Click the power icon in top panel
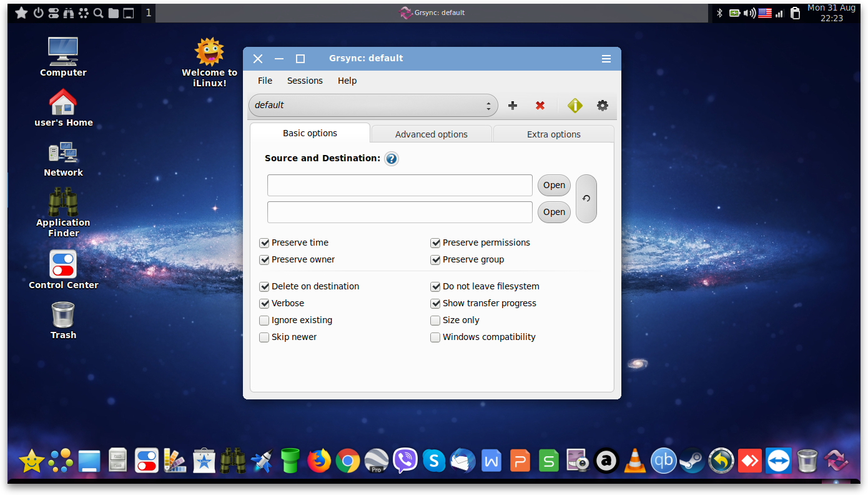The image size is (868, 495). 38,12
